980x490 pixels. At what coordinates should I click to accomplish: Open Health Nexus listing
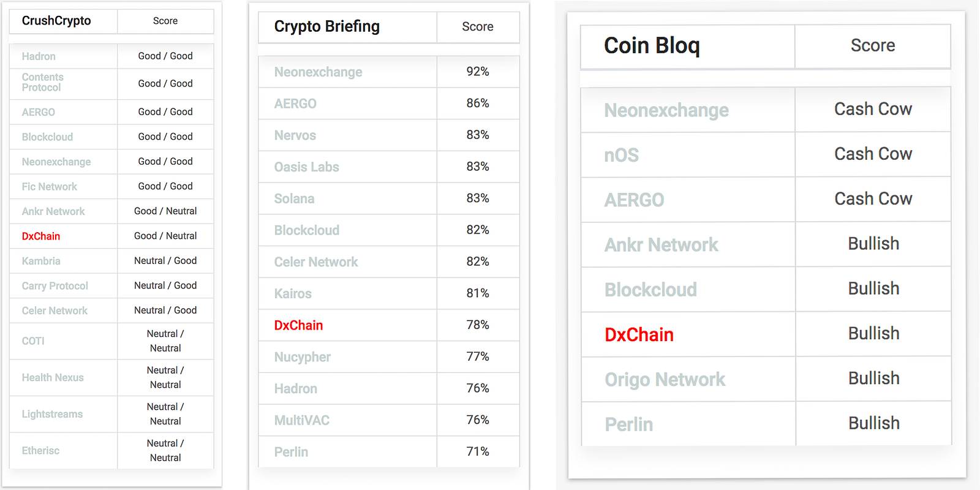pyautogui.click(x=53, y=378)
